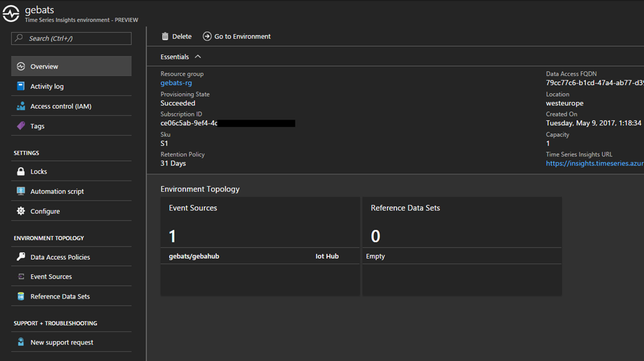Click the Delete trash can icon
The width and height of the screenshot is (644, 361).
coord(165,36)
